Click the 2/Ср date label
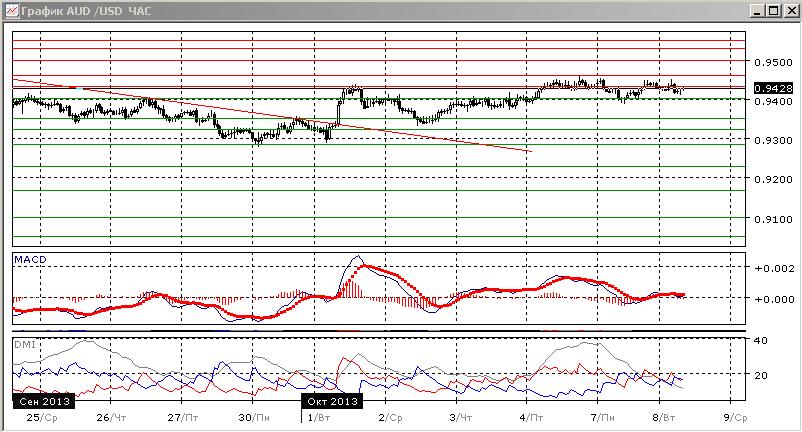This screenshot has width=802, height=432. [x=390, y=418]
